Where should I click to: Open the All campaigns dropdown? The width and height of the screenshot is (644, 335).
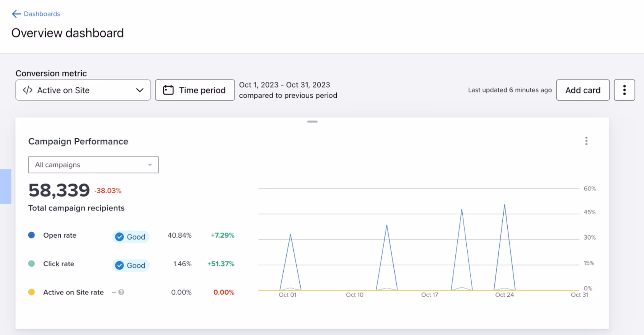click(93, 165)
